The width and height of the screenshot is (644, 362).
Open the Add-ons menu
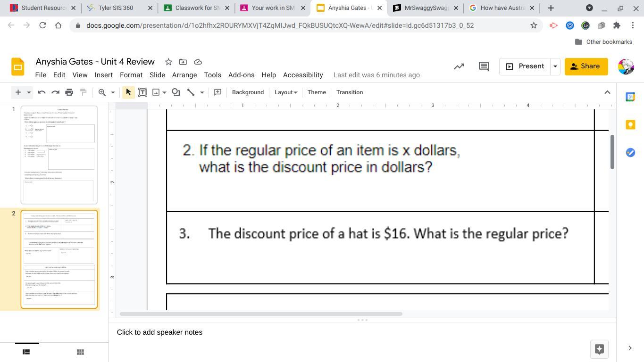point(241,75)
